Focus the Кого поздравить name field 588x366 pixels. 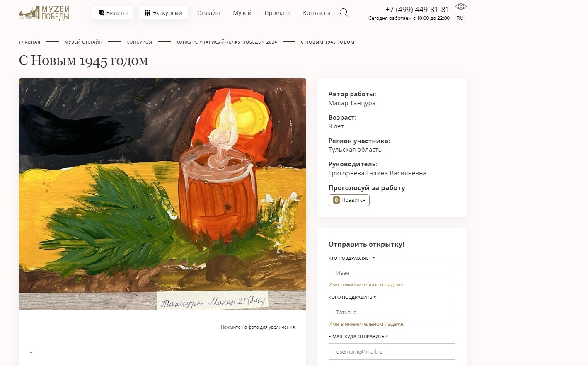(x=392, y=312)
